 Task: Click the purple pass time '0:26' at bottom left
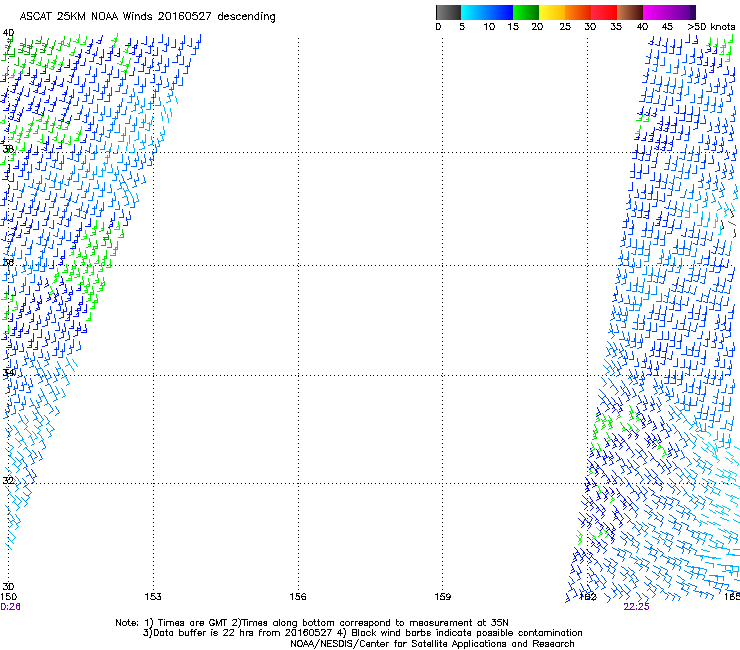click(x=10, y=607)
